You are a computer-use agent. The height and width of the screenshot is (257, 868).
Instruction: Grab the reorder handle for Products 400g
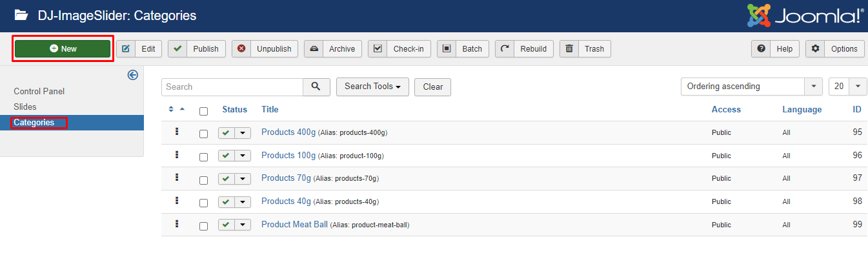(176, 132)
